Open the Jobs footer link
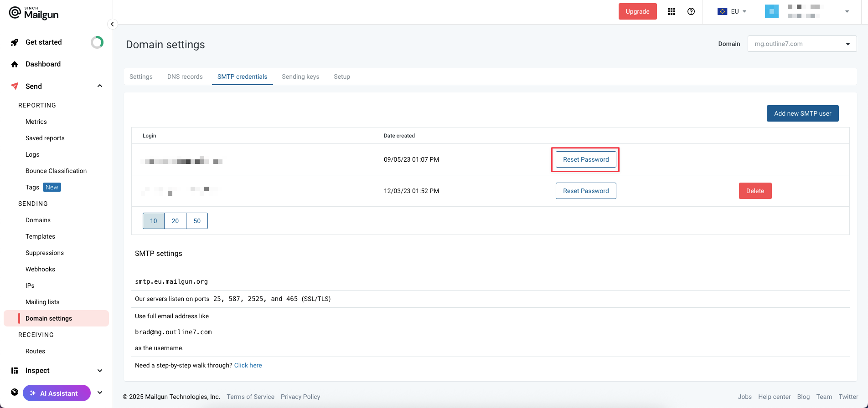 coord(745,397)
